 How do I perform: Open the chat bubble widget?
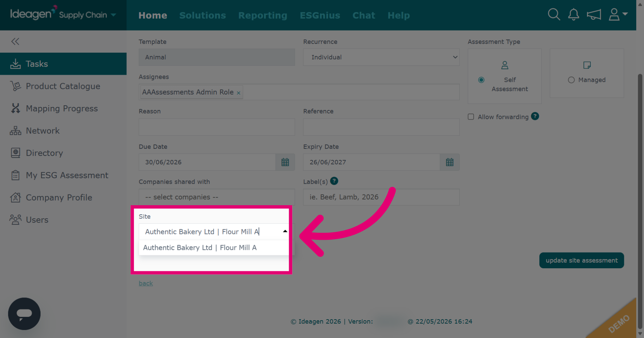click(x=24, y=314)
